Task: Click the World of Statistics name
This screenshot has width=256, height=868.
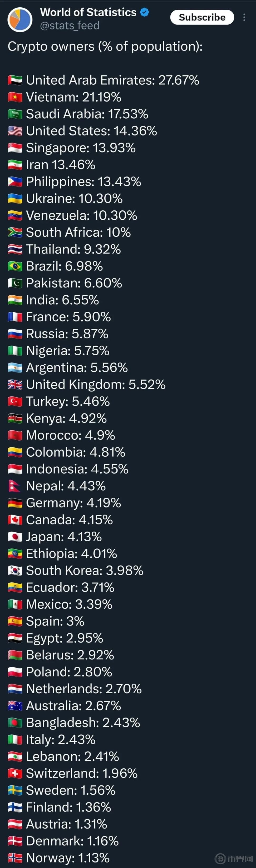Action: [x=88, y=12]
